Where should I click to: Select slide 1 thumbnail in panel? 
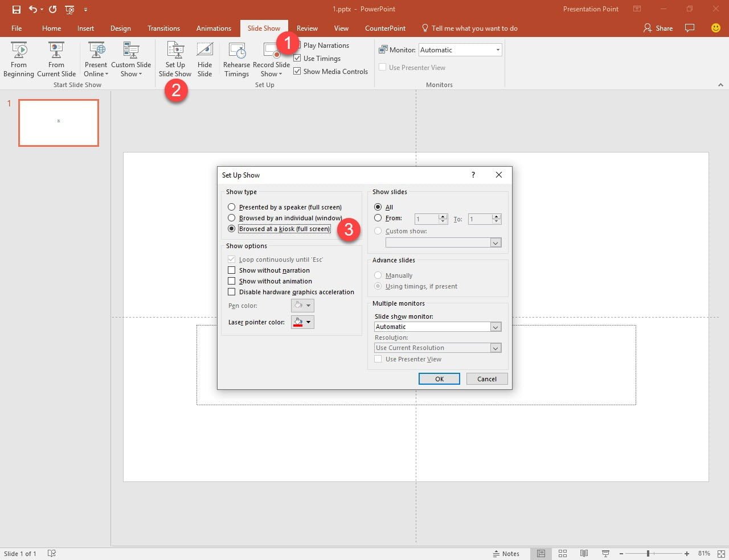(59, 123)
